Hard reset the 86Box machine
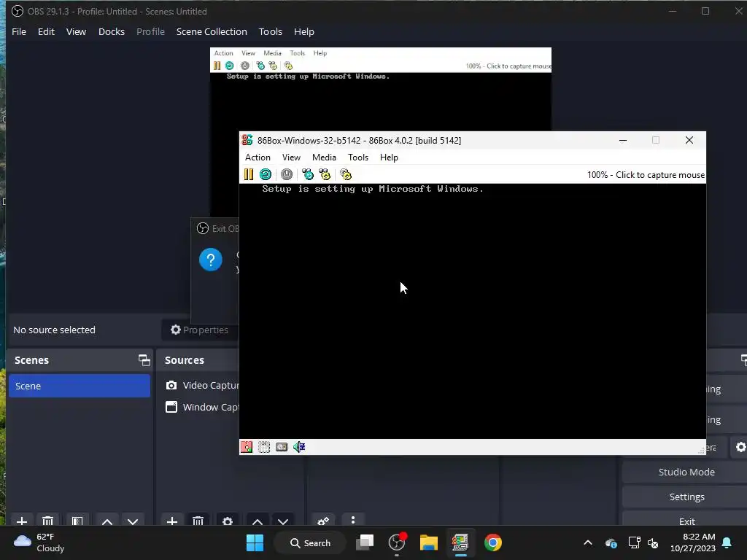 pyautogui.click(x=266, y=174)
